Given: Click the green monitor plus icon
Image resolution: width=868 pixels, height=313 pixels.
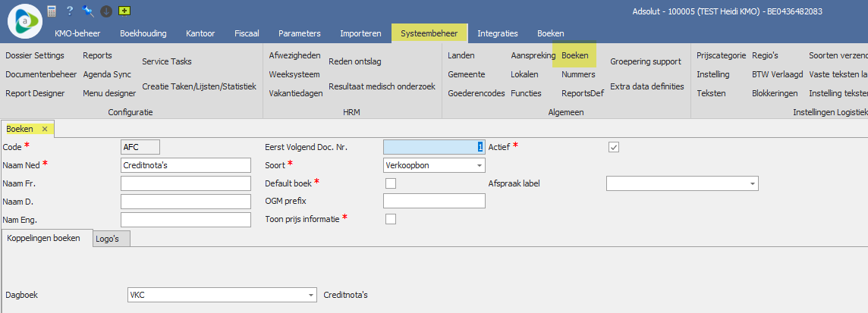Looking at the screenshot, I should pos(124,11).
